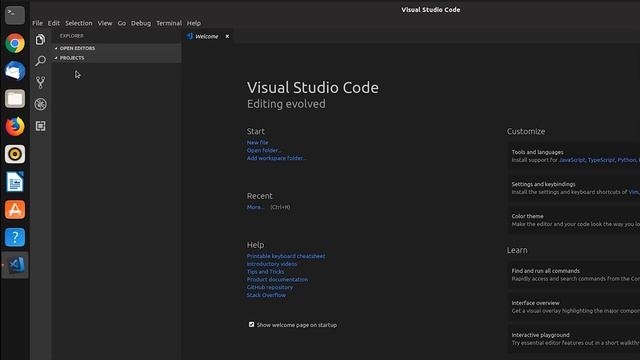Open Thunderbird mail from the dock
640x360 pixels.
coord(15,71)
